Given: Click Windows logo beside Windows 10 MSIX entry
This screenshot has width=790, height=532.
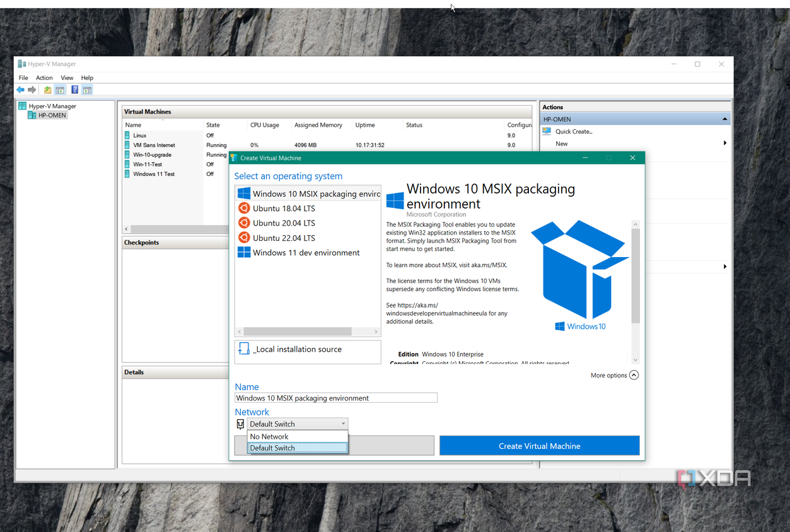Looking at the screenshot, I should click(244, 194).
